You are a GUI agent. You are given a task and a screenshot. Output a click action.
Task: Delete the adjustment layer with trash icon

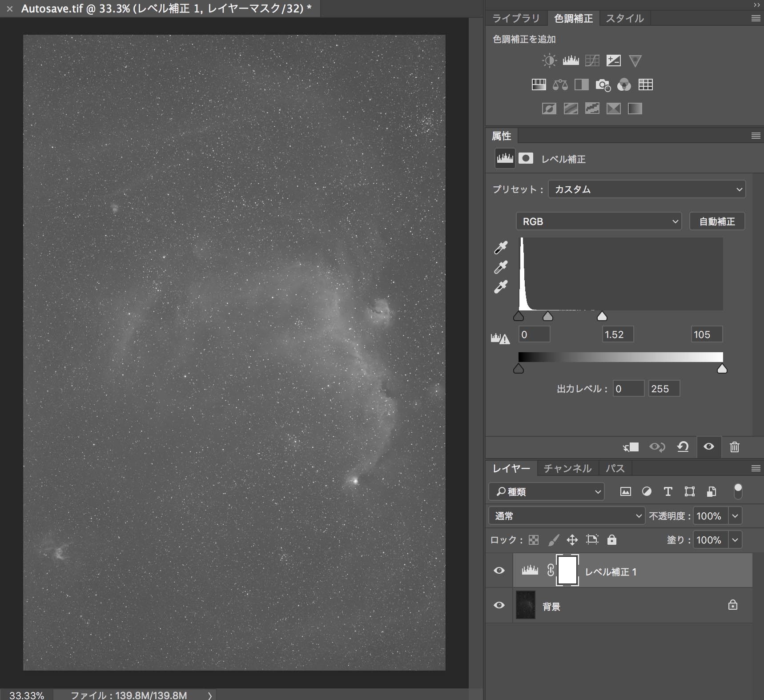[734, 447]
